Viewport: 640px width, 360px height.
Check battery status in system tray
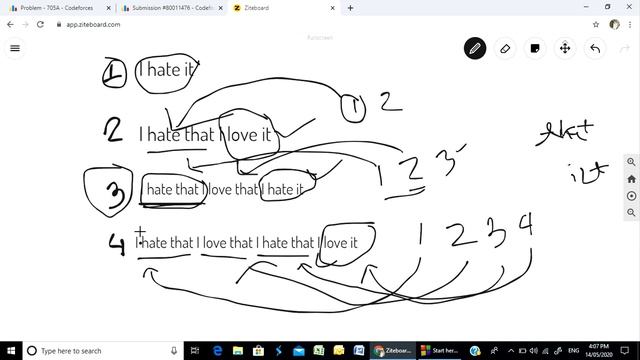[522, 351]
